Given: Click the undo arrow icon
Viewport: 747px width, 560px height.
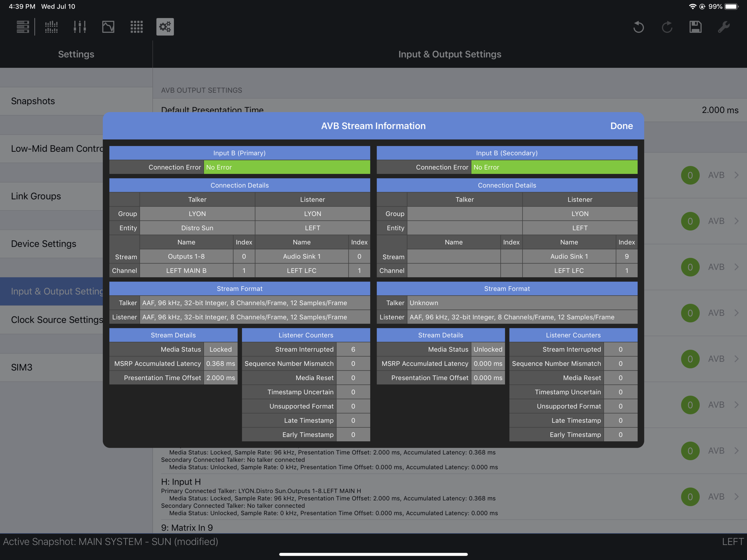Looking at the screenshot, I should (x=638, y=27).
